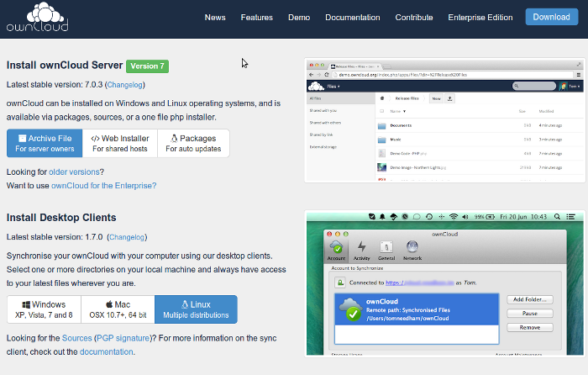588x375 pixels.
Task: Click the lock icon beside Connected to
Action: pos(340,283)
